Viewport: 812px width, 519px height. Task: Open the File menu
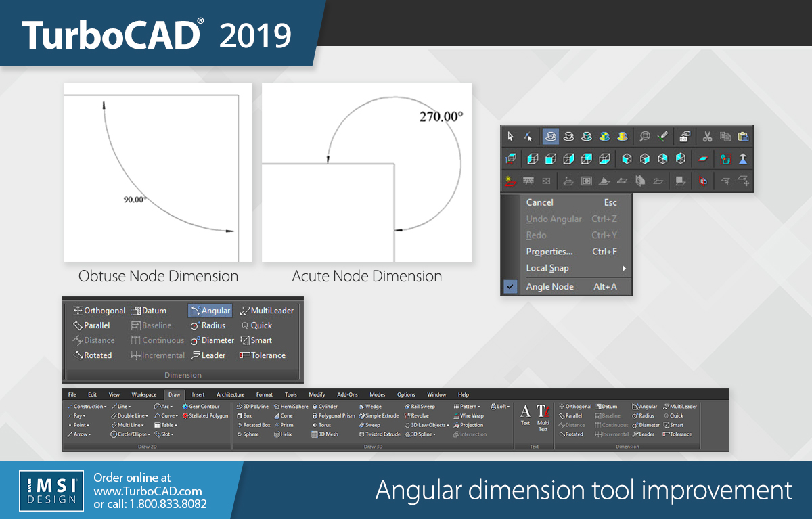click(72, 394)
